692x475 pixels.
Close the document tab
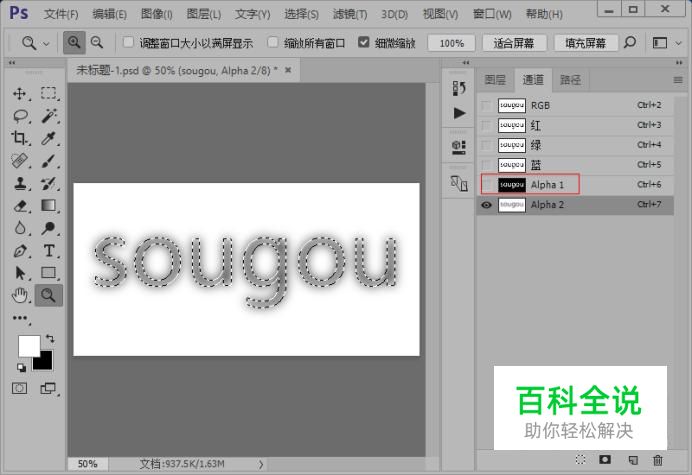click(x=288, y=70)
